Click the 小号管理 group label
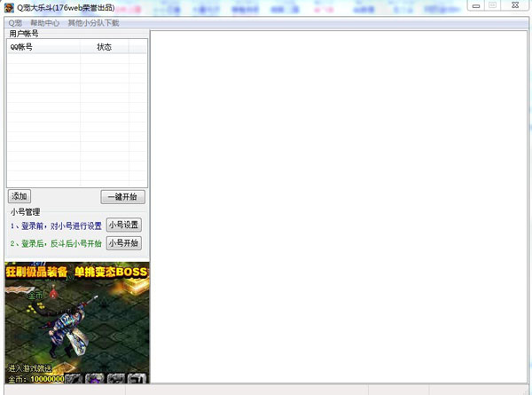The image size is (532, 395). [x=25, y=212]
